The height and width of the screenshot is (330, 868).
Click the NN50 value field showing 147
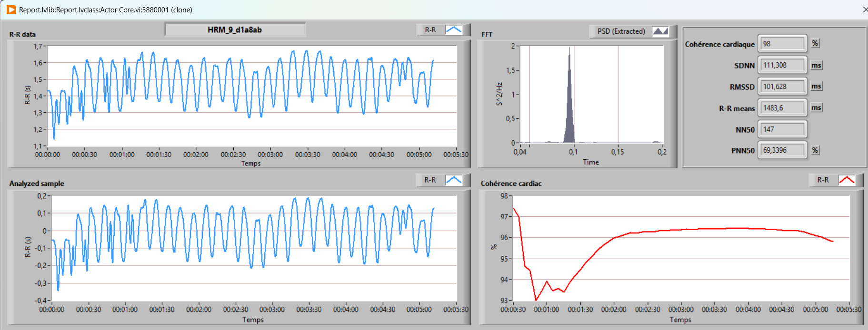click(x=782, y=129)
